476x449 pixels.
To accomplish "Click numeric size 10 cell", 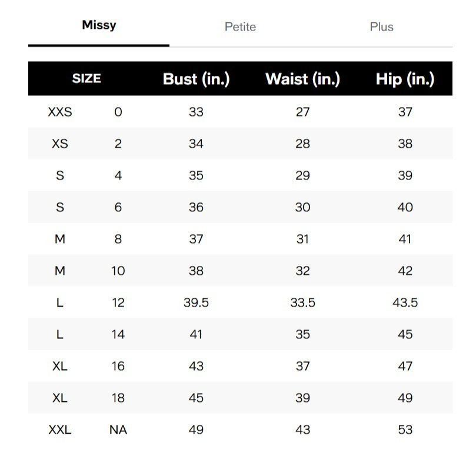I will 118,271.
